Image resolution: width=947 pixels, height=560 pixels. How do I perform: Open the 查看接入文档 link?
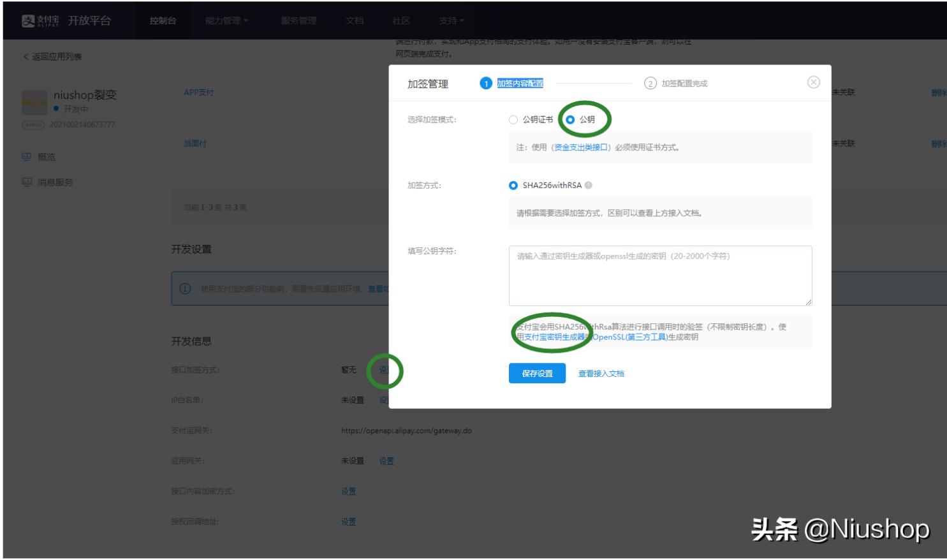click(601, 374)
